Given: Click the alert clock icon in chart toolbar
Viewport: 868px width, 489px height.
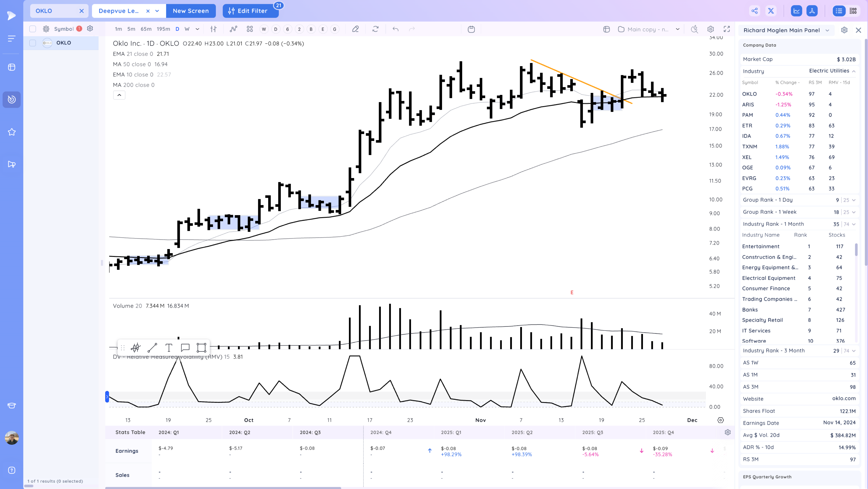Looking at the screenshot, I should coord(694,29).
